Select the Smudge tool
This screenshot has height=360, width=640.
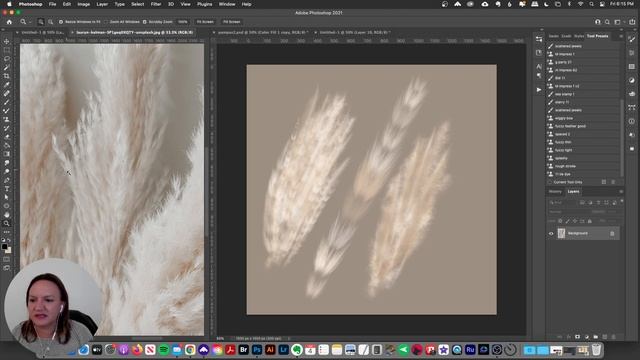(x=7, y=163)
